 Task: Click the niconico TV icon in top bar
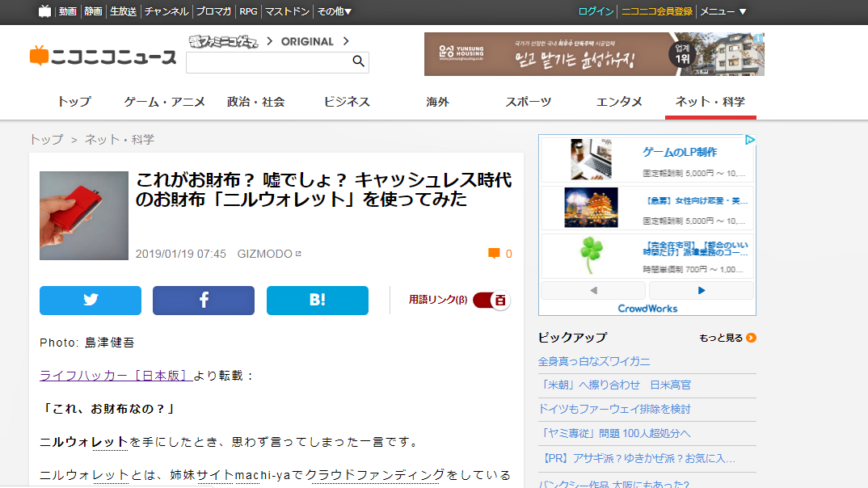point(44,11)
